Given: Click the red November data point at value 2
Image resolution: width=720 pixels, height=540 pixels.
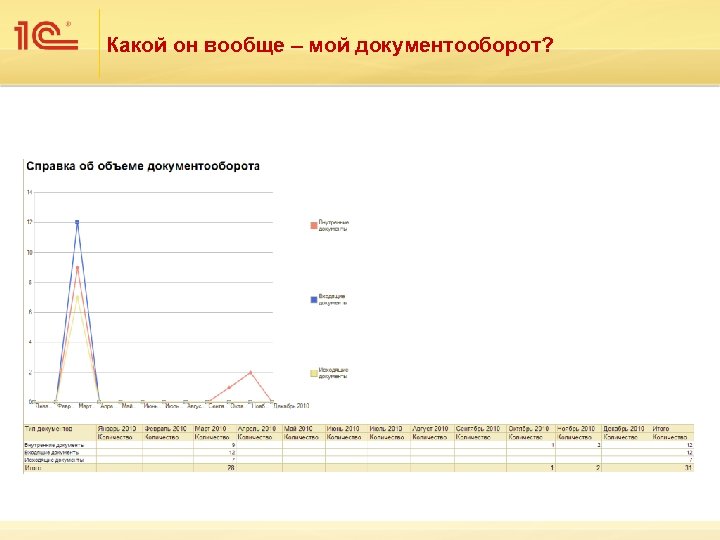Looking at the screenshot, I should [250, 372].
